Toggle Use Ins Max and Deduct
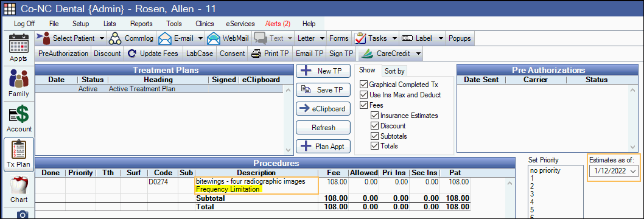Viewport: 644px width, 219px height. pyautogui.click(x=363, y=95)
